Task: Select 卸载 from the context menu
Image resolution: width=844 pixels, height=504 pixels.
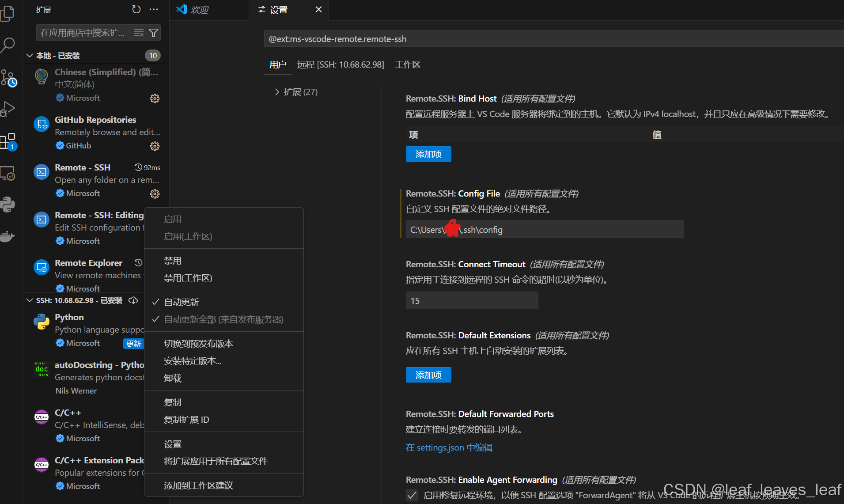Action: pos(173,379)
